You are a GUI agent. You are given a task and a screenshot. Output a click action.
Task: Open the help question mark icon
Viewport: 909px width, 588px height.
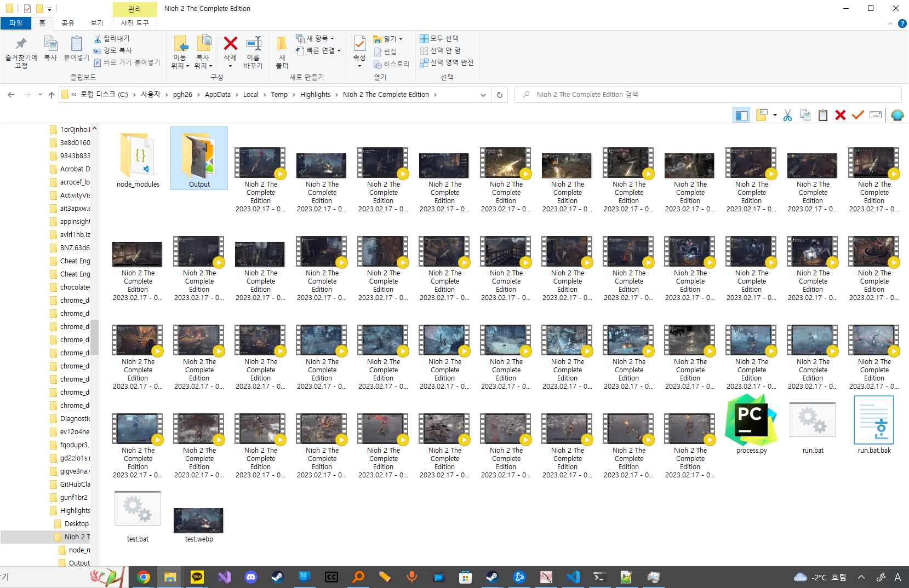pyautogui.click(x=902, y=24)
